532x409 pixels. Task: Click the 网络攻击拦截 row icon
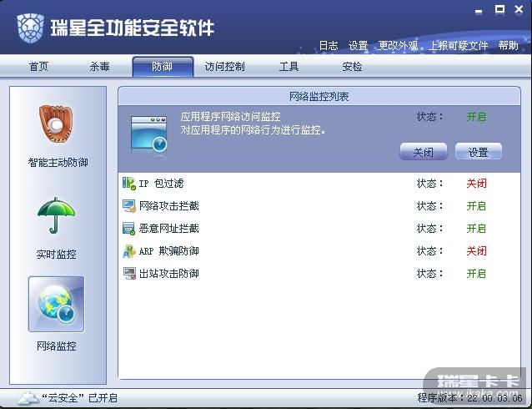[x=129, y=206]
